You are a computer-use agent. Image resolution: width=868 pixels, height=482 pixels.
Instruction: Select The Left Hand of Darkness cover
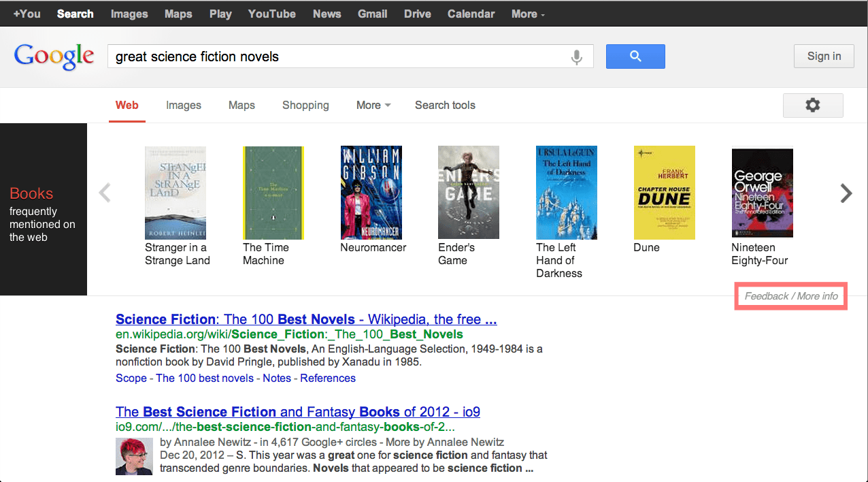(567, 193)
